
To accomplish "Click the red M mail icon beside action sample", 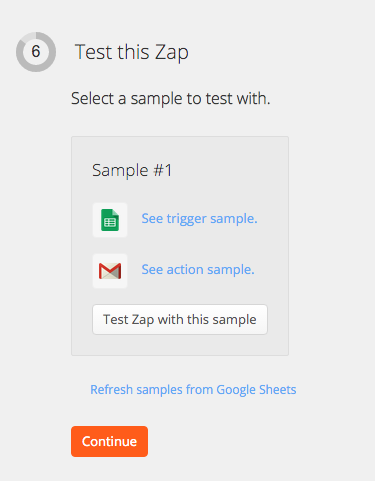I will coord(110,271).
